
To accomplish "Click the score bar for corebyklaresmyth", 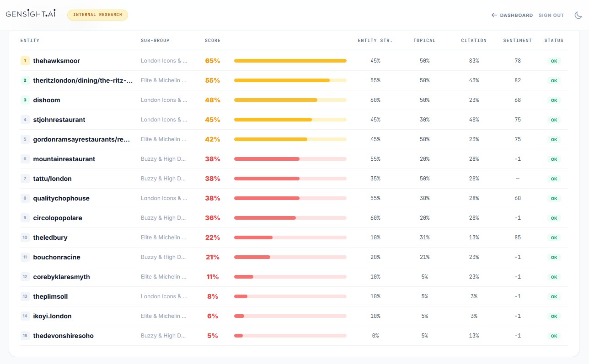I will click(290, 277).
